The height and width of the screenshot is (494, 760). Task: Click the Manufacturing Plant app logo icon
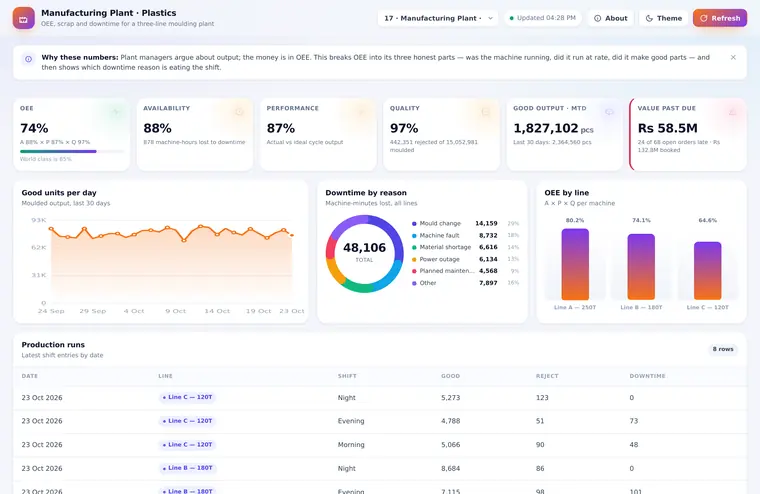point(23,18)
